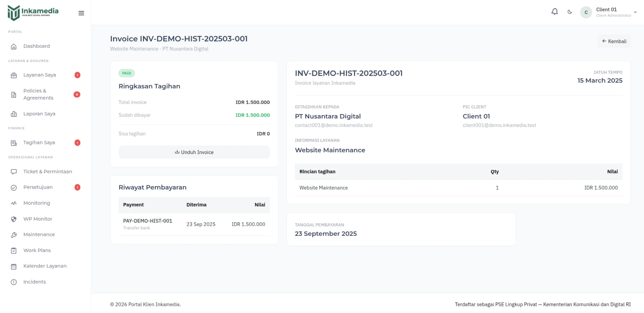Click Sisa tagihan value IDR 0
Screen dimensions: 644x313
point(263,134)
